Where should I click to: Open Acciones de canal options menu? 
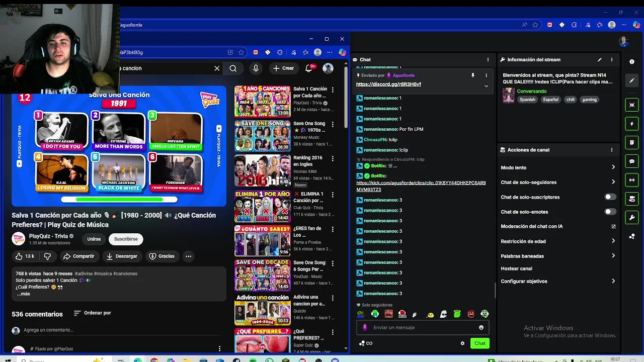(x=612, y=150)
